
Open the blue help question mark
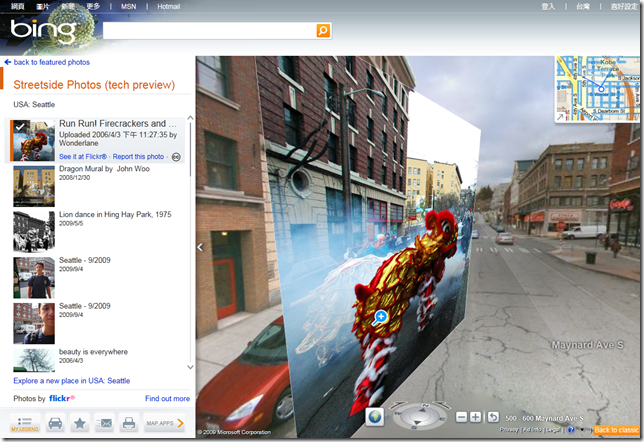pyautogui.click(x=571, y=430)
